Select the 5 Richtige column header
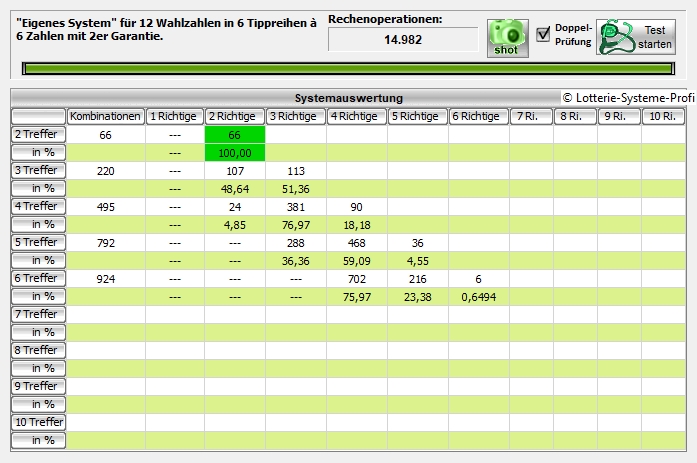The width and height of the screenshot is (697, 463). pos(417,116)
